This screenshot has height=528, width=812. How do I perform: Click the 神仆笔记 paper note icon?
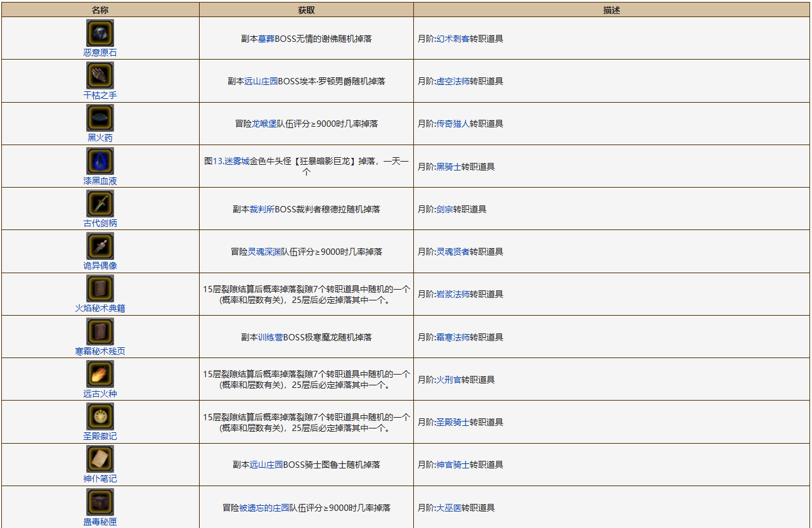coord(100,459)
